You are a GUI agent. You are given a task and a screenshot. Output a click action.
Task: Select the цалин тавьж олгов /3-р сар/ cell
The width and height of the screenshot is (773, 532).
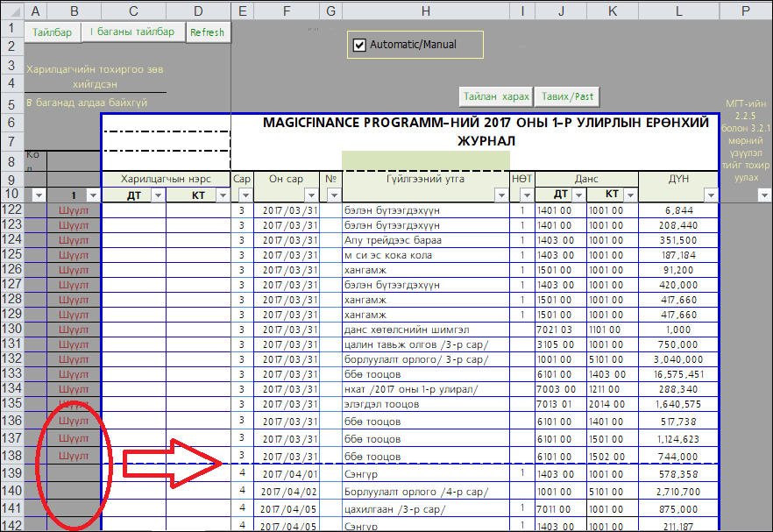tap(425, 344)
